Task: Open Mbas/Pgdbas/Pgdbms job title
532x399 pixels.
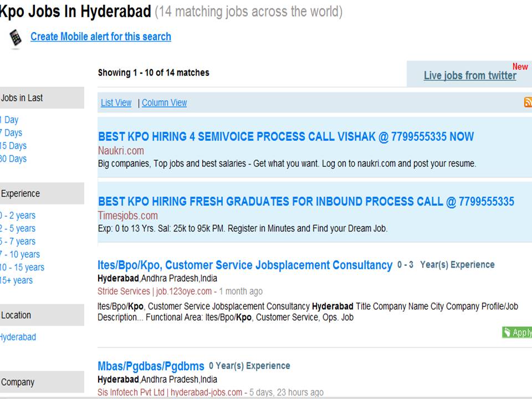Action: [x=151, y=366]
